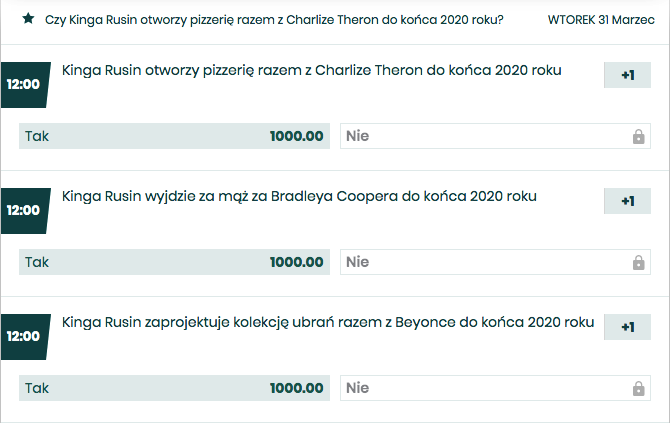Viewport: 670px width, 423px height.
Task: Click the favorite star icon in the header
Action: tap(28, 19)
